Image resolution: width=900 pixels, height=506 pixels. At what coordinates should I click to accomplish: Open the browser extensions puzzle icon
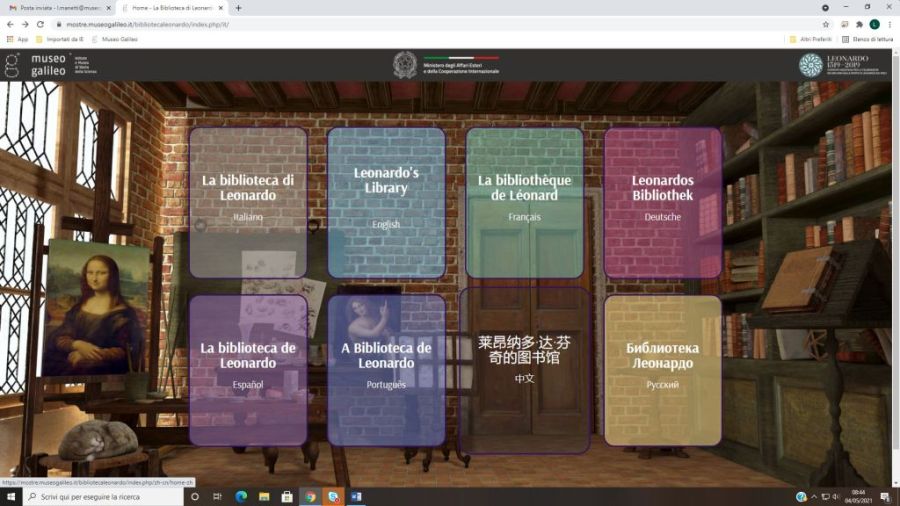point(858,24)
